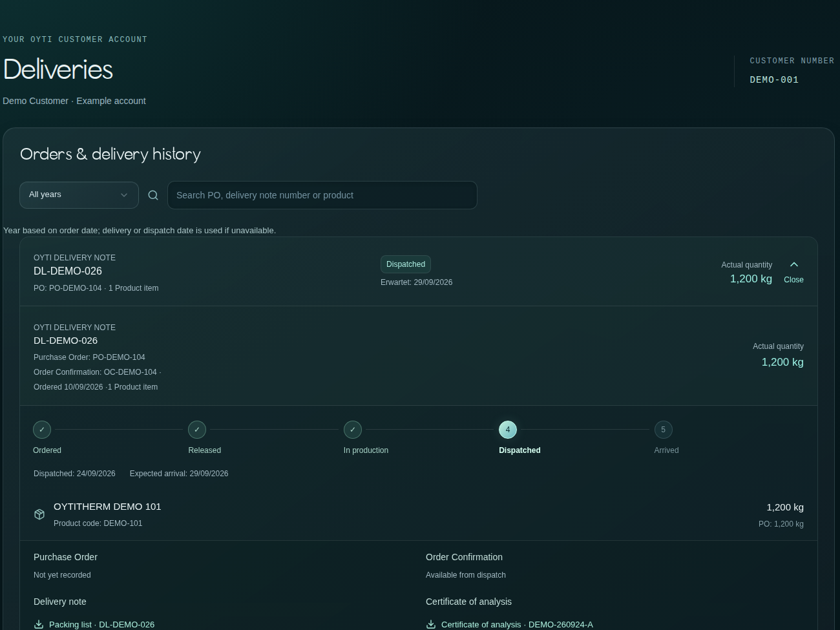Click the In production step checkmark circle
This screenshot has width=840, height=630.
353,430
